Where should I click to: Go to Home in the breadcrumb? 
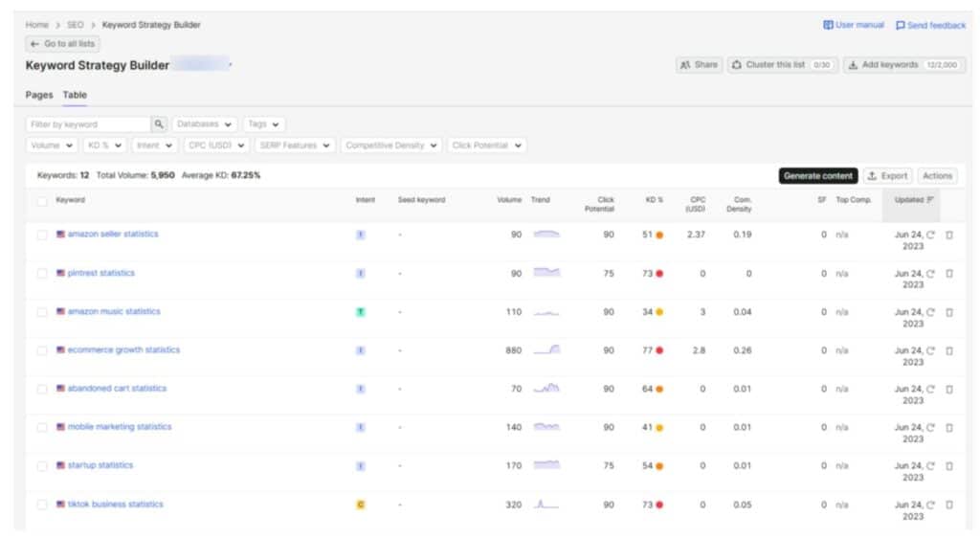[x=37, y=25]
